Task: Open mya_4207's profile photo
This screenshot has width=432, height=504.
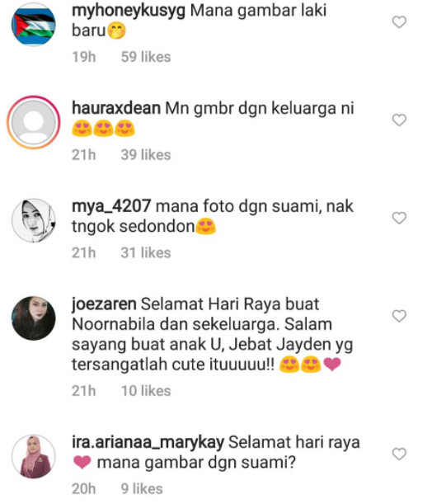Action: (34, 220)
